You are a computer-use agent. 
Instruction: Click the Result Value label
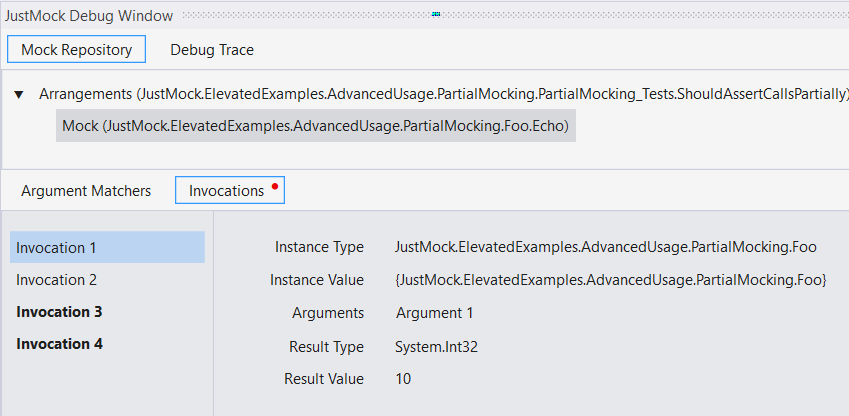(x=324, y=379)
